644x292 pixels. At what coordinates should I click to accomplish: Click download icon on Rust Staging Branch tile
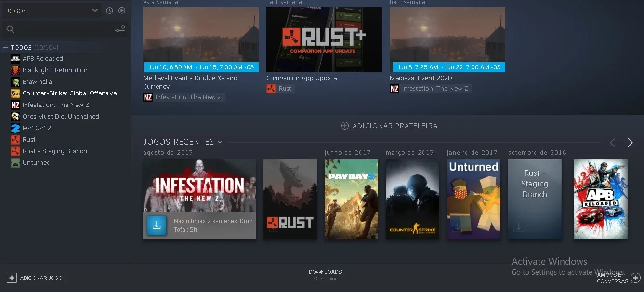[518, 227]
